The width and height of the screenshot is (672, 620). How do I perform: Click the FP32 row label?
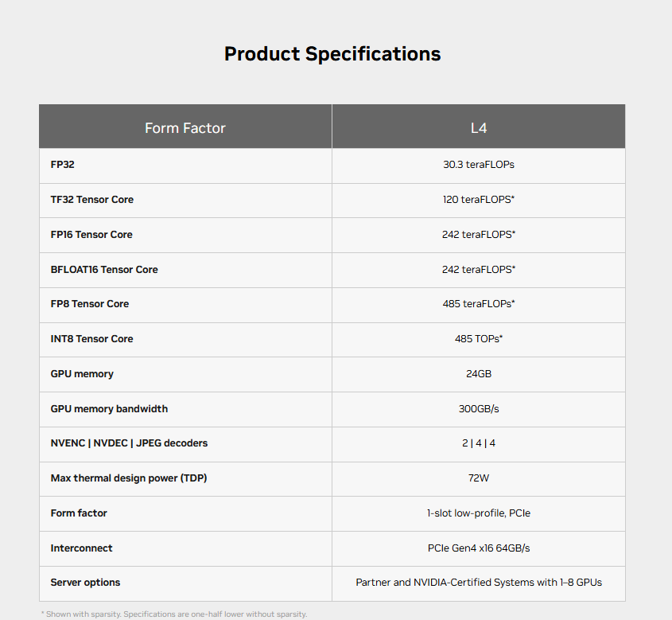coord(63,165)
